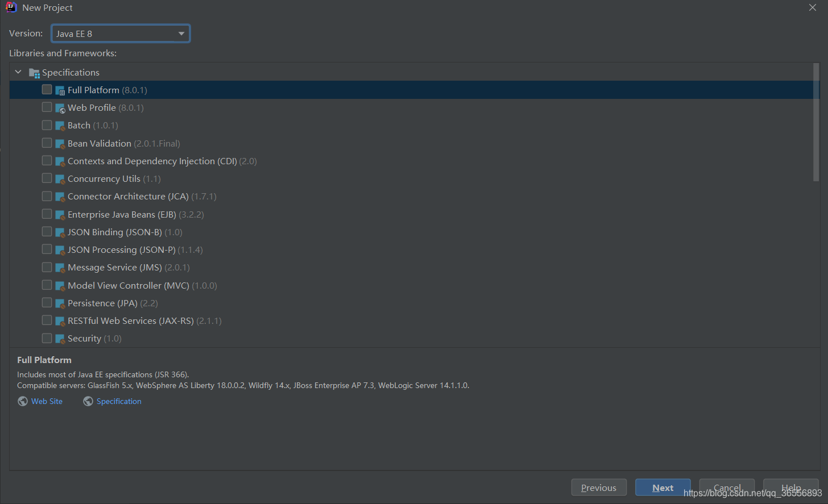Tick the Batch checkbox
The width and height of the screenshot is (828, 504).
point(47,124)
